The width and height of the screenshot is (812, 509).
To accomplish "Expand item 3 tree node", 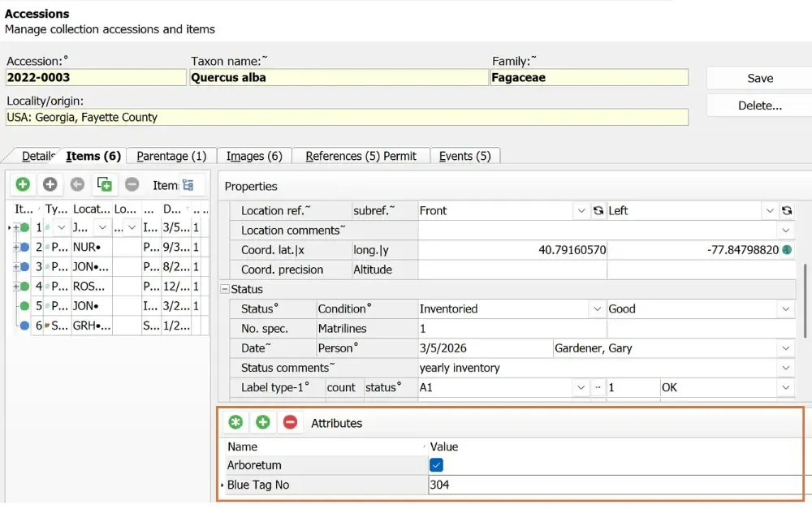I will (16, 266).
